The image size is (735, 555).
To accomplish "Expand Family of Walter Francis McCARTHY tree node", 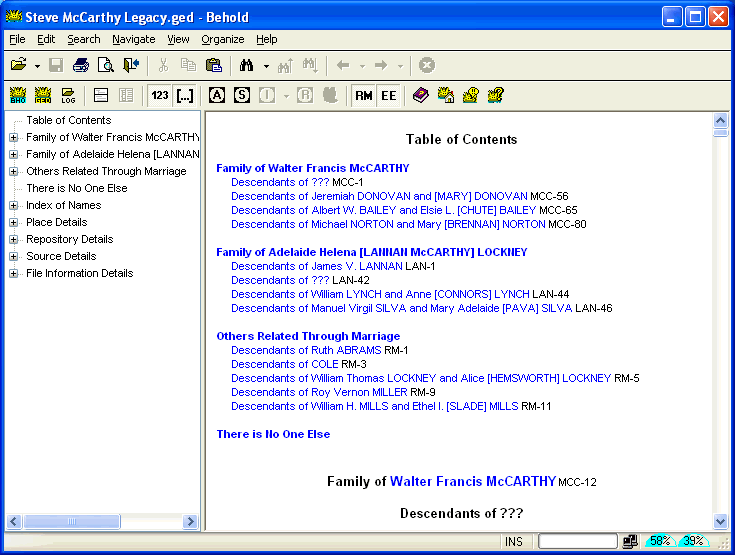I will click(x=14, y=137).
